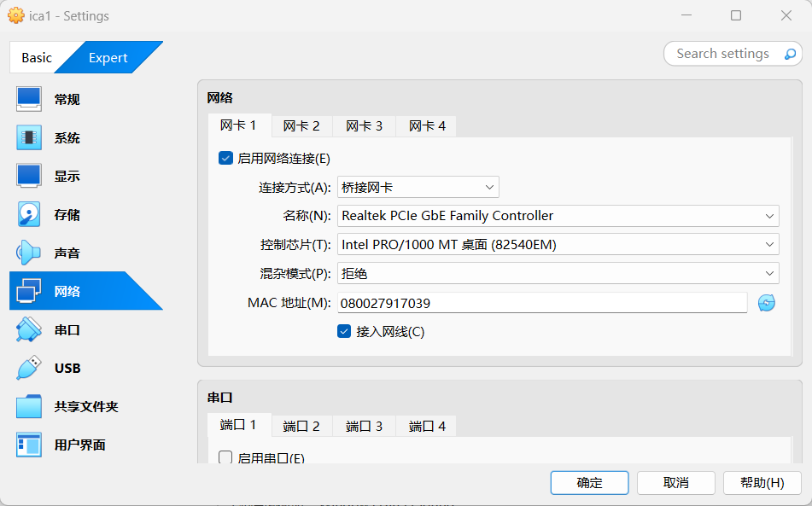Switch to Basic mode tab
This screenshot has height=506, width=812.
tap(37, 57)
